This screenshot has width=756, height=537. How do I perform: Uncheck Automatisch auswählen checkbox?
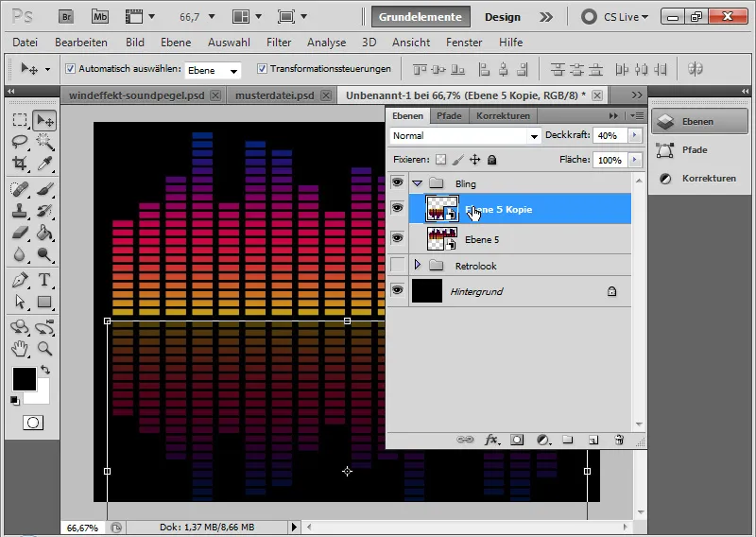point(70,69)
